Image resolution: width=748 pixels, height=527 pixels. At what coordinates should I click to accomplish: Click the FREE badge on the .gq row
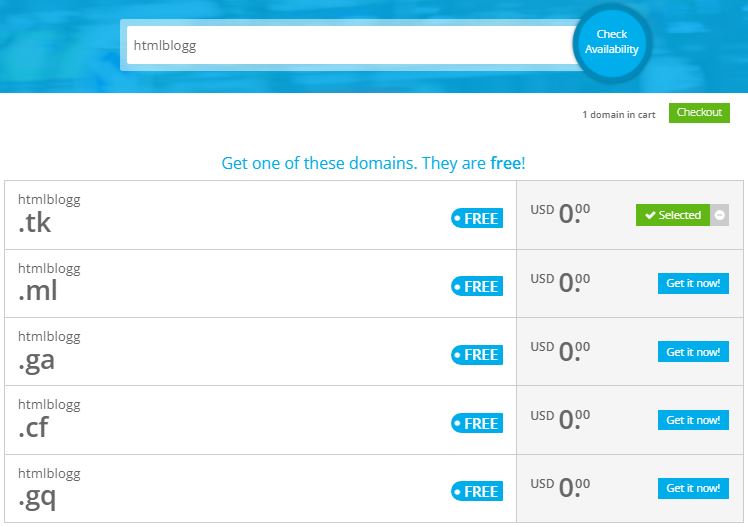pos(476,491)
